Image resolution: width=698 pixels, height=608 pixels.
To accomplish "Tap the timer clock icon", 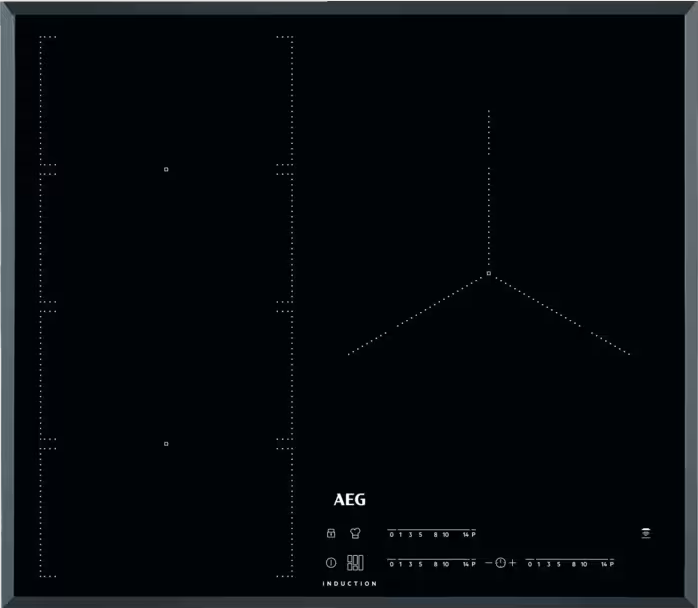I will (x=500, y=564).
